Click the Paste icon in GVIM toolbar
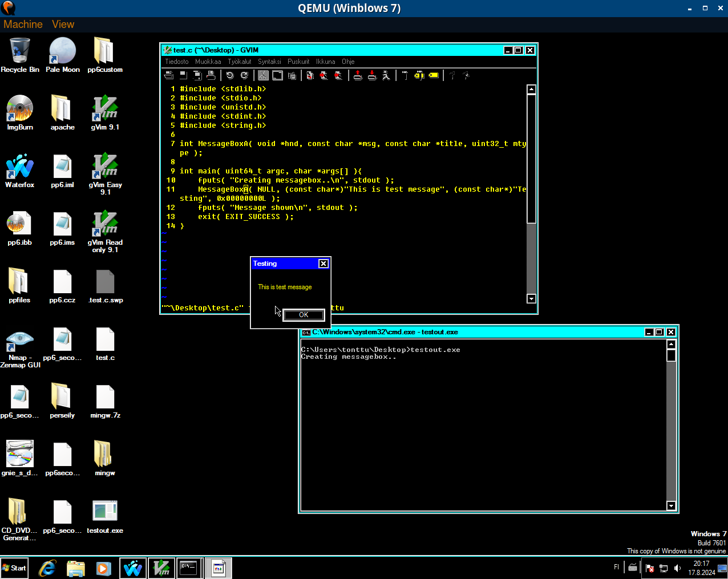This screenshot has width=728, height=579. (292, 75)
